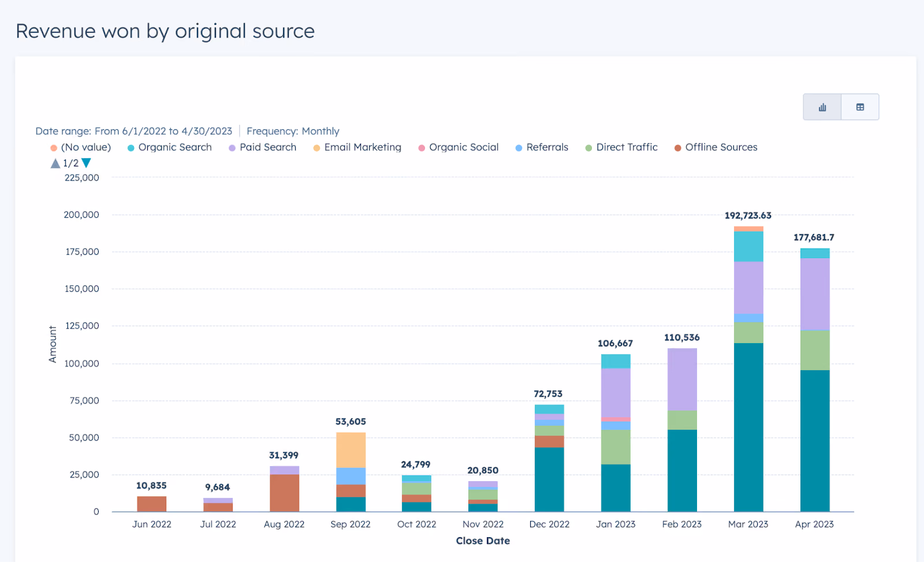The width and height of the screenshot is (924, 562).
Task: Click the Dec 2022 axis label
Action: [549, 524]
